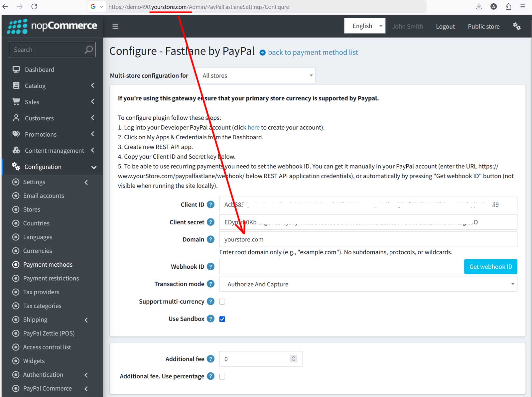Image resolution: width=532 pixels, height=397 pixels.
Task: Click into the Domain text field
Action: [x=368, y=239]
